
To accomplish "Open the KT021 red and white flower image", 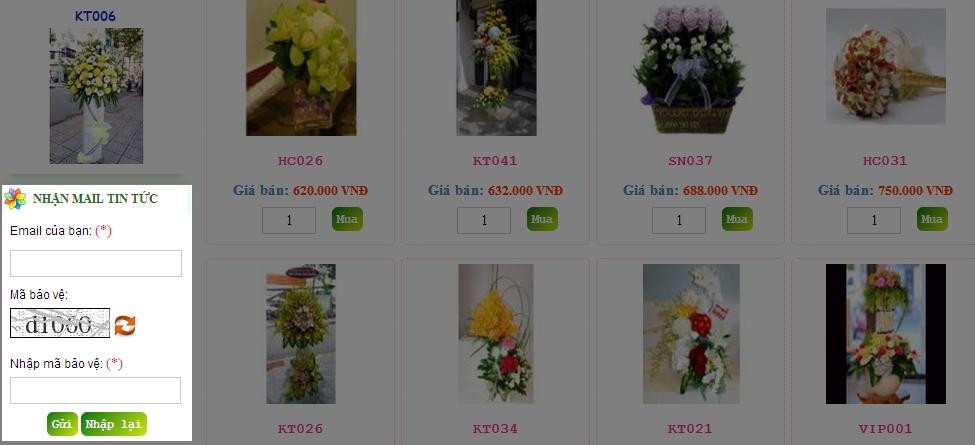I will coord(691,334).
